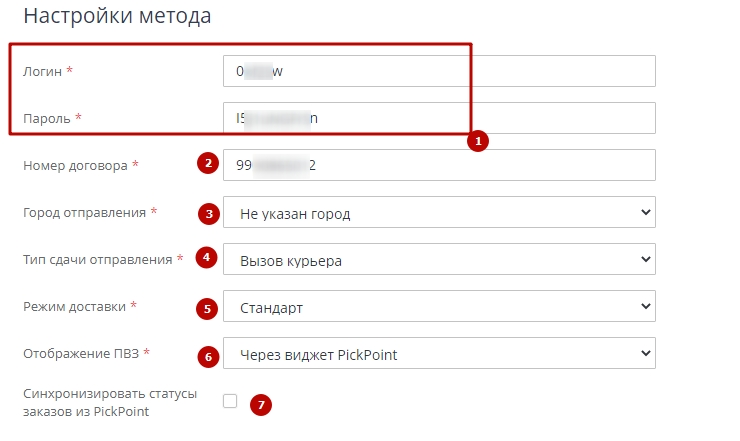Click the red number 1 marker badge
Image resolution: width=740 pixels, height=441 pixels.
click(478, 142)
